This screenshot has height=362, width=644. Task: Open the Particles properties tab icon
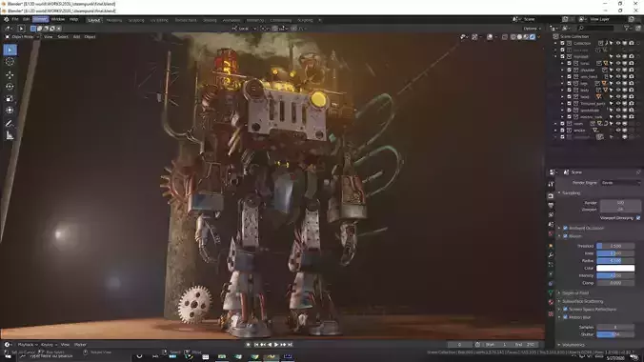tap(551, 265)
